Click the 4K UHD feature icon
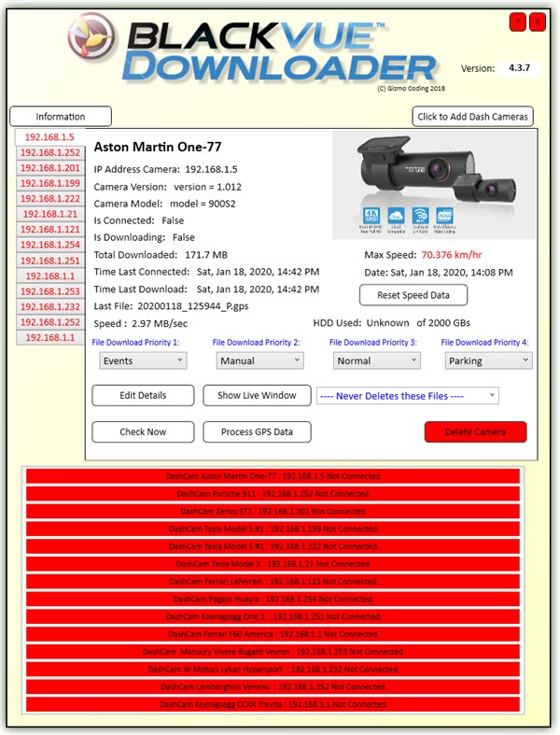 (x=371, y=216)
